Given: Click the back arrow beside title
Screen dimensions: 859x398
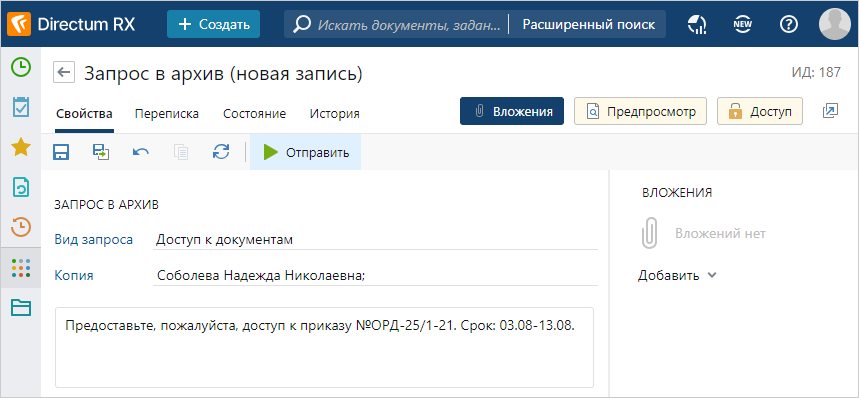Looking at the screenshot, I should 64,72.
